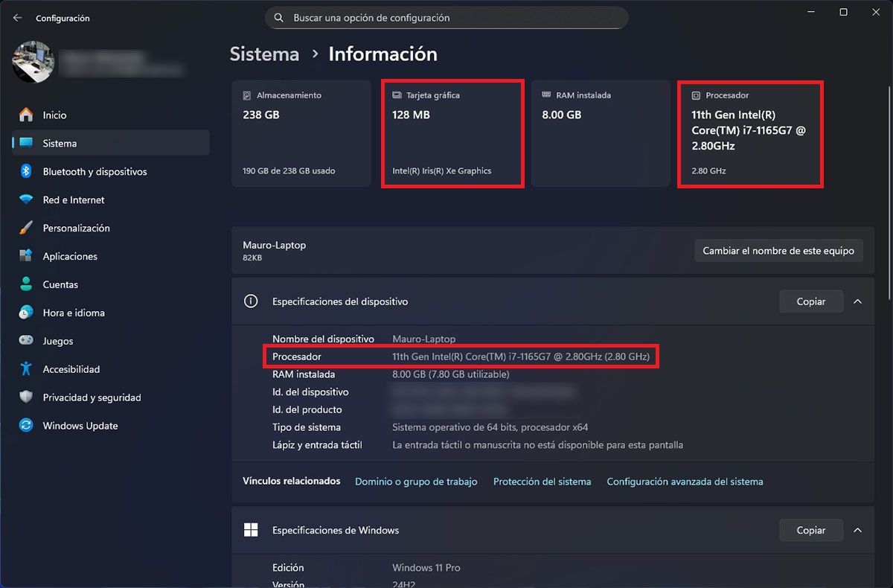
Task: Open the Juegos gamepad icon
Action: [26, 341]
